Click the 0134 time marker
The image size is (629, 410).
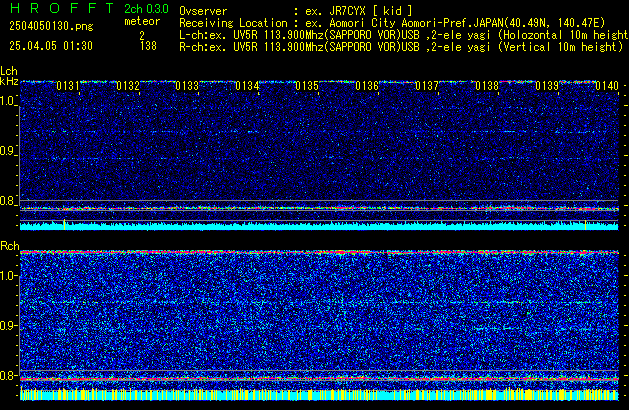click(x=248, y=86)
